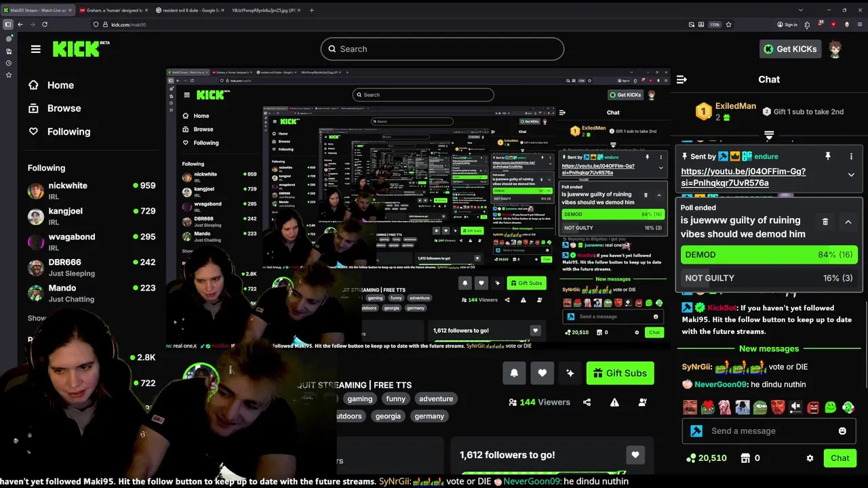Click the Gift Subs button

pyautogui.click(x=620, y=373)
